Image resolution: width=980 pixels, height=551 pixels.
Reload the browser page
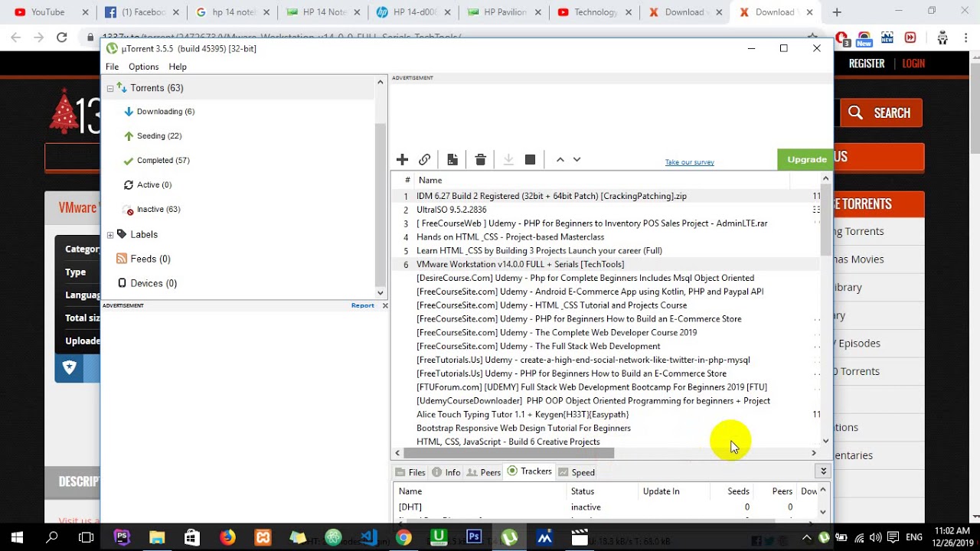[62, 37]
